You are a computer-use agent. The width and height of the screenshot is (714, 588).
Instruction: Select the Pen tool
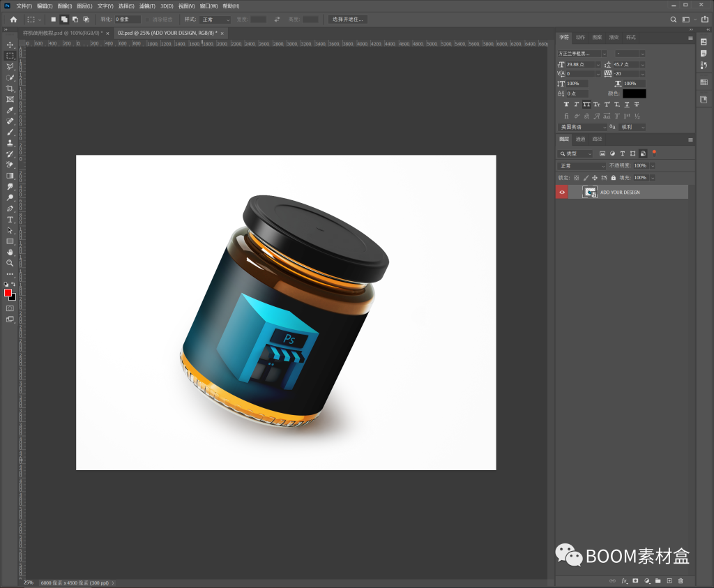tap(10, 209)
